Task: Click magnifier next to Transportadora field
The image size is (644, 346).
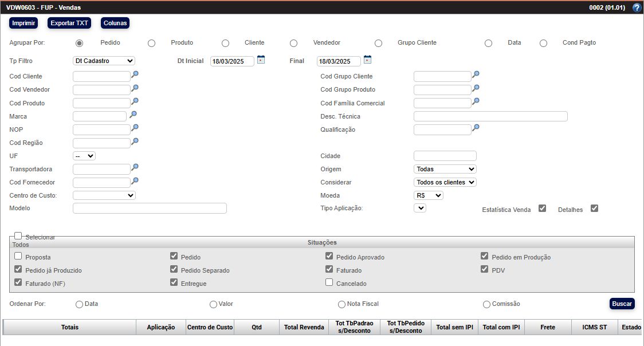Action: (135, 167)
